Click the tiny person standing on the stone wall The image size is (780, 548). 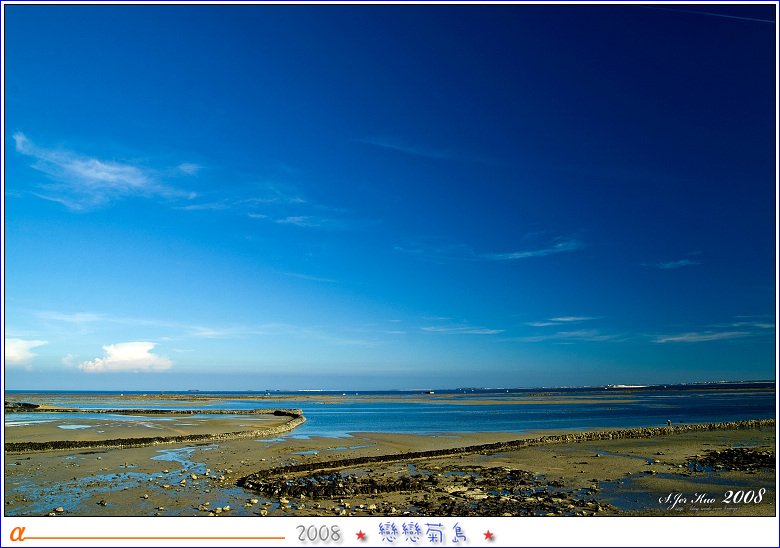(x=668, y=423)
